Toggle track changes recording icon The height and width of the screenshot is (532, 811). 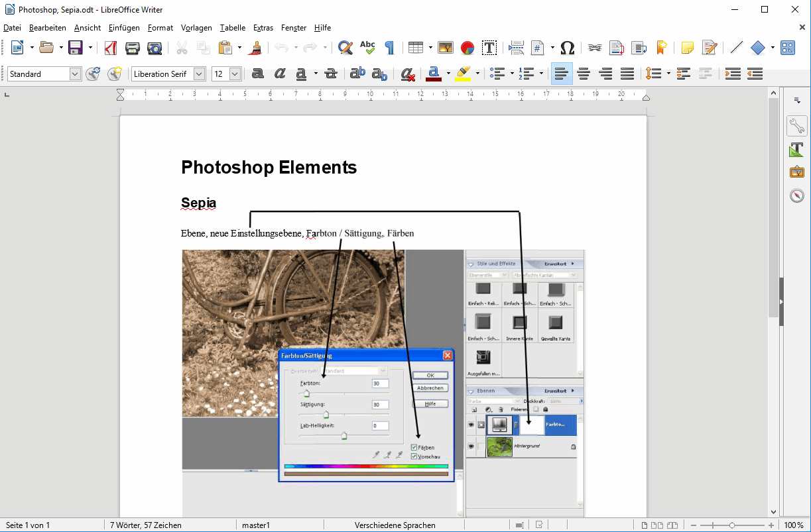pyautogui.click(x=710, y=48)
